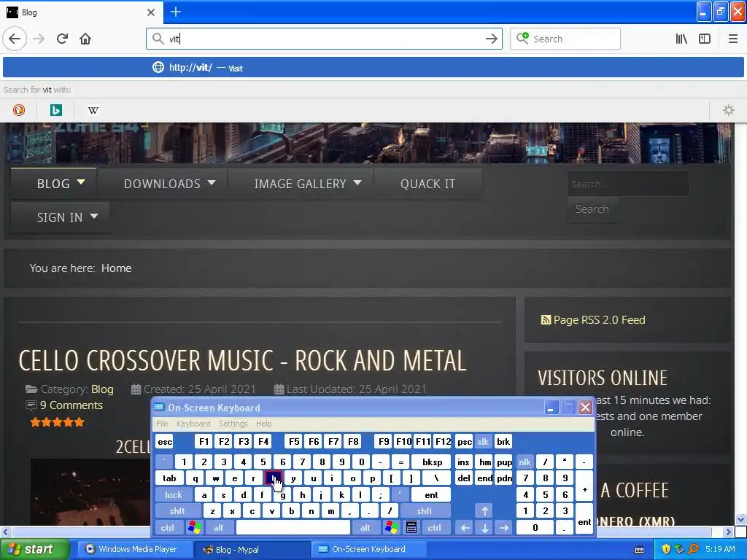Open the Settings menu in On-Screen Keyboard
This screenshot has height=560, width=747.
pyautogui.click(x=233, y=424)
